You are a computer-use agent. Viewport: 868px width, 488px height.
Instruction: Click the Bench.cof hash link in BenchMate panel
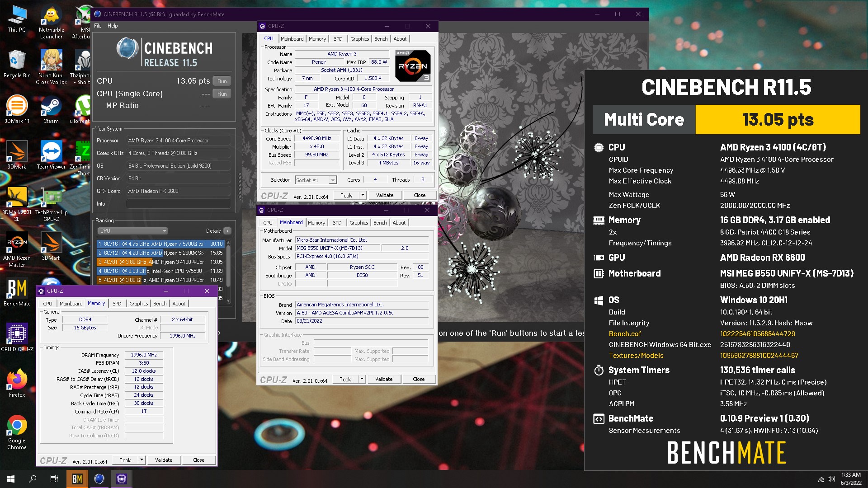coord(757,334)
